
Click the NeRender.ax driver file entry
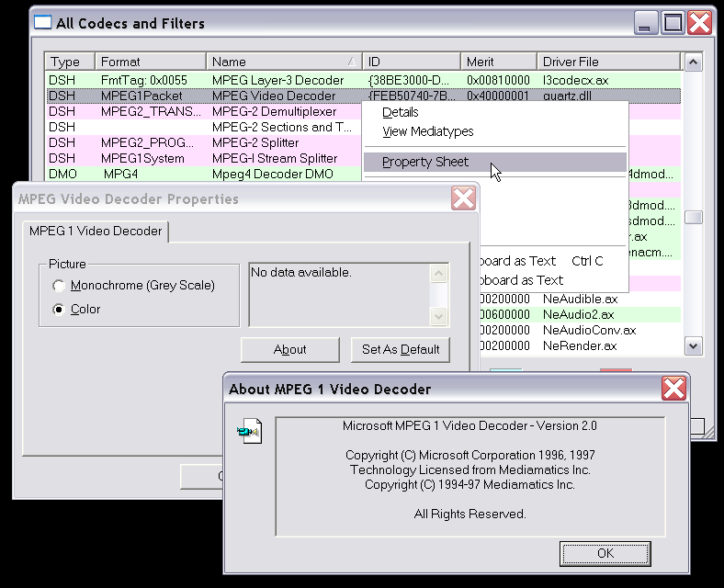point(580,346)
